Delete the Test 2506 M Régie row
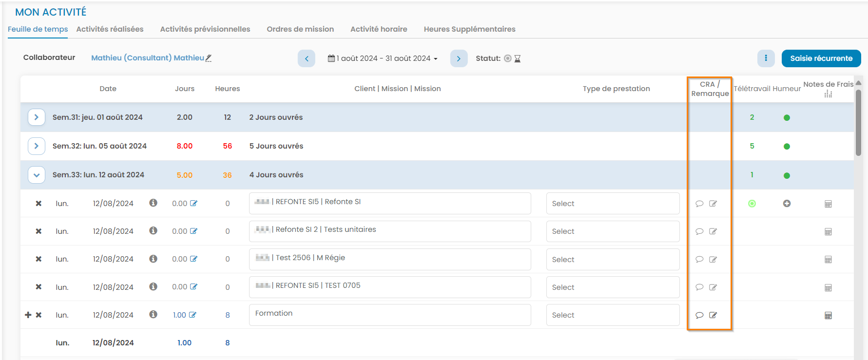868x360 pixels. [39, 259]
